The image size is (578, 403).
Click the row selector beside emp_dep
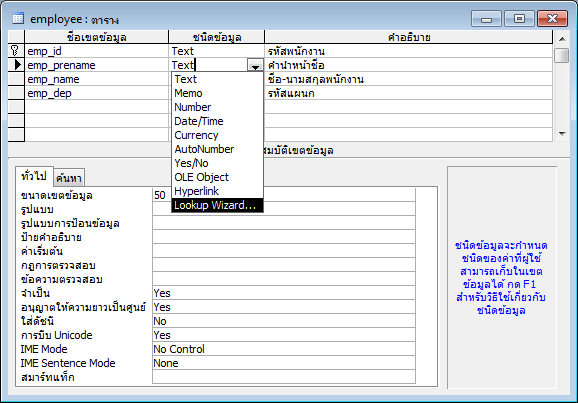(x=16, y=93)
